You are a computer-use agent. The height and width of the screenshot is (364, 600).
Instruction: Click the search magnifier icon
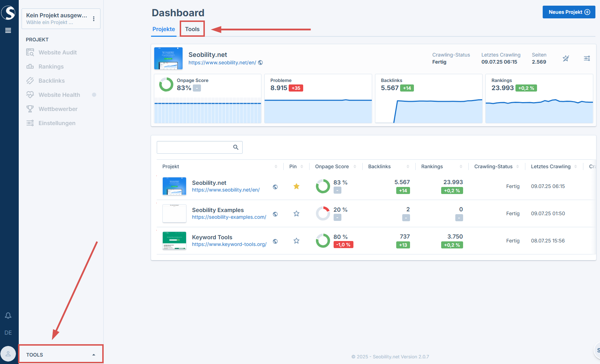pyautogui.click(x=236, y=147)
